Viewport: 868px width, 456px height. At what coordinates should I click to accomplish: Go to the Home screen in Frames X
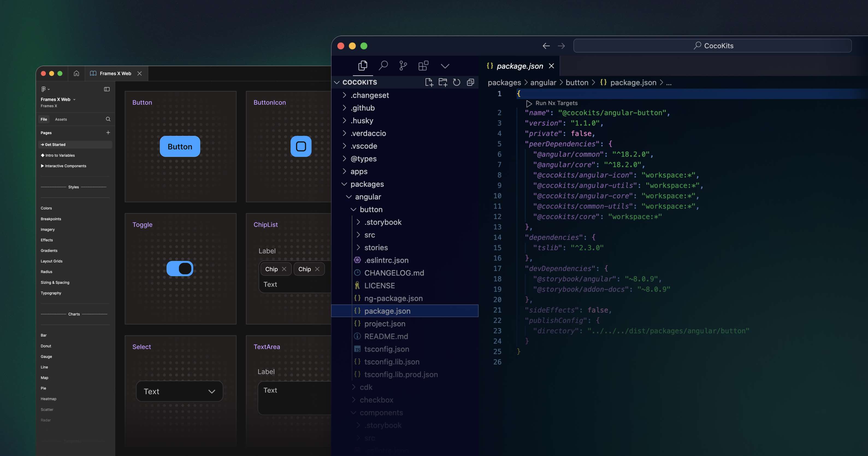76,73
